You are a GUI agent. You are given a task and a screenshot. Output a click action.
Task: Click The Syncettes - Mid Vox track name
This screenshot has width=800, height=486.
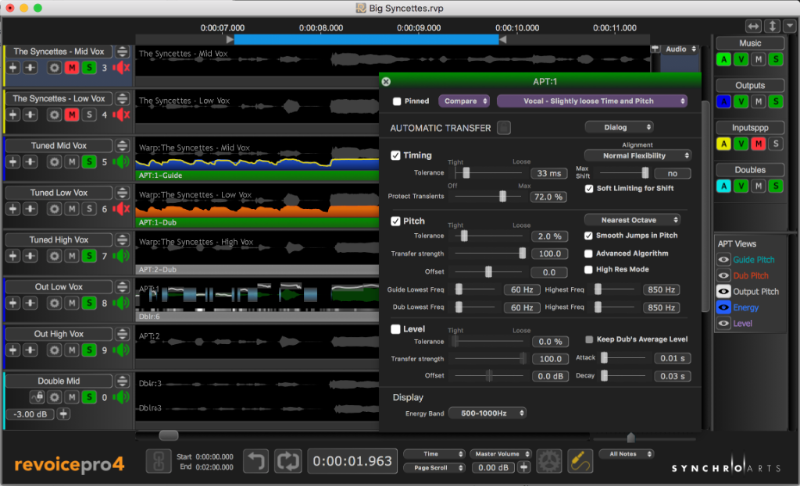59,52
